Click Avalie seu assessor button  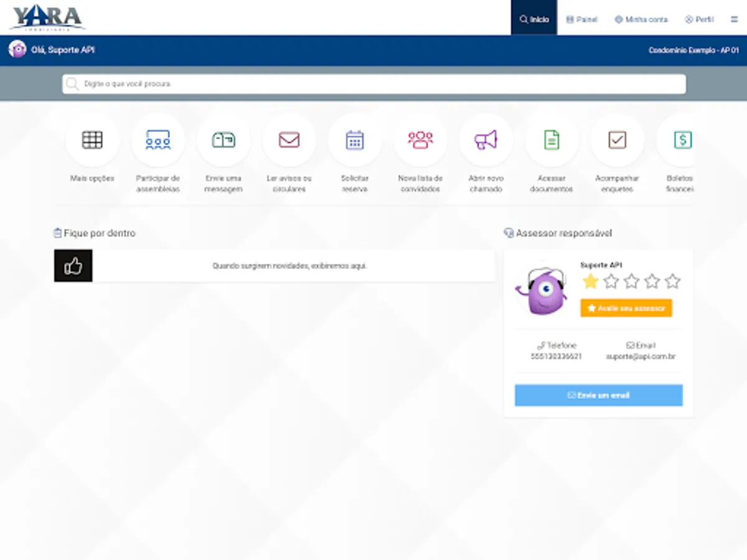626,308
